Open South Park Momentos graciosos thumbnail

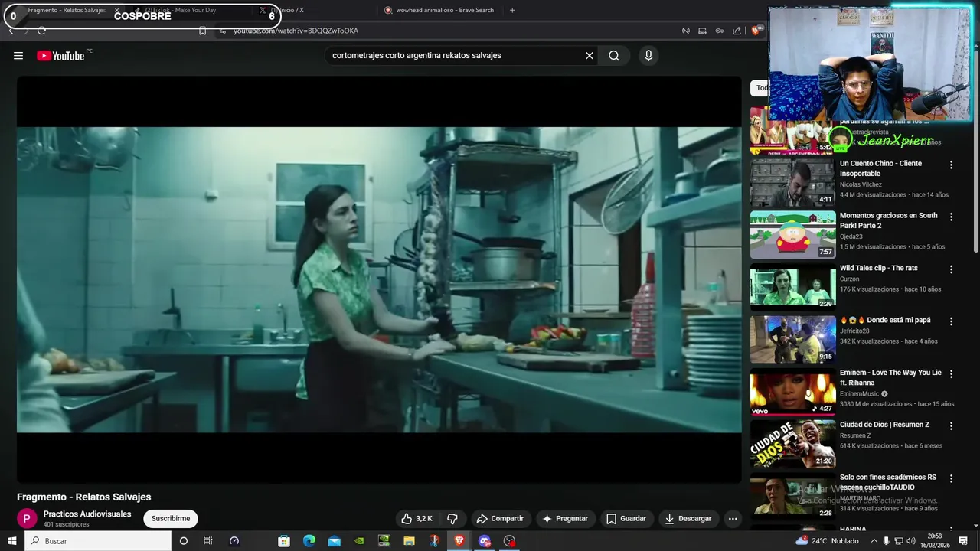(x=792, y=235)
